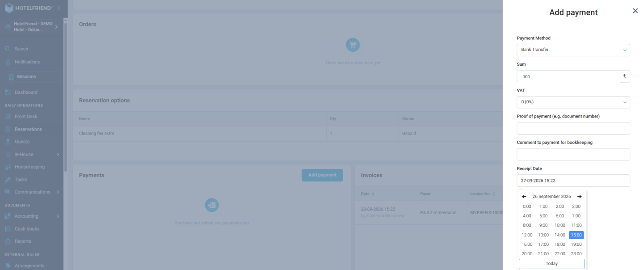Click the Reservations icon in sidebar
This screenshot has height=270, width=644.
click(x=8, y=129)
